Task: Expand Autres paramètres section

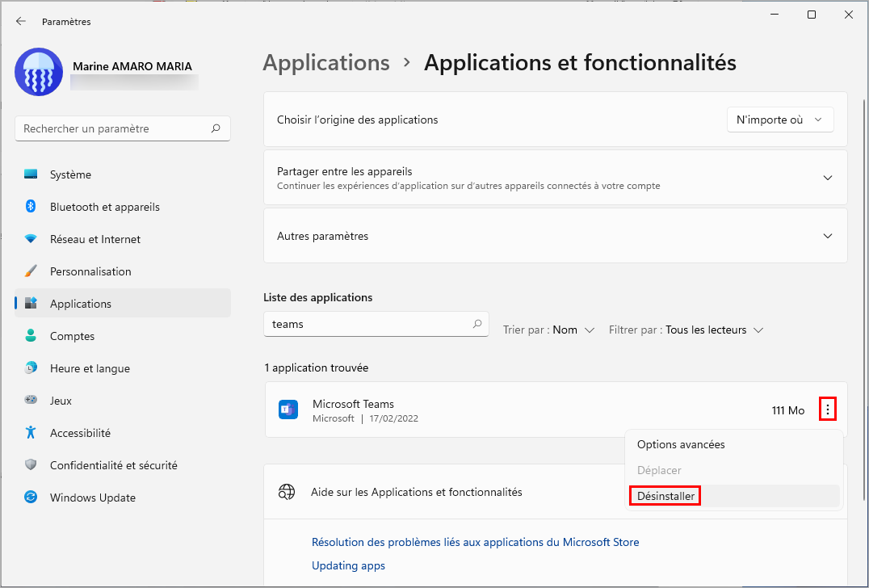Action: 556,236
